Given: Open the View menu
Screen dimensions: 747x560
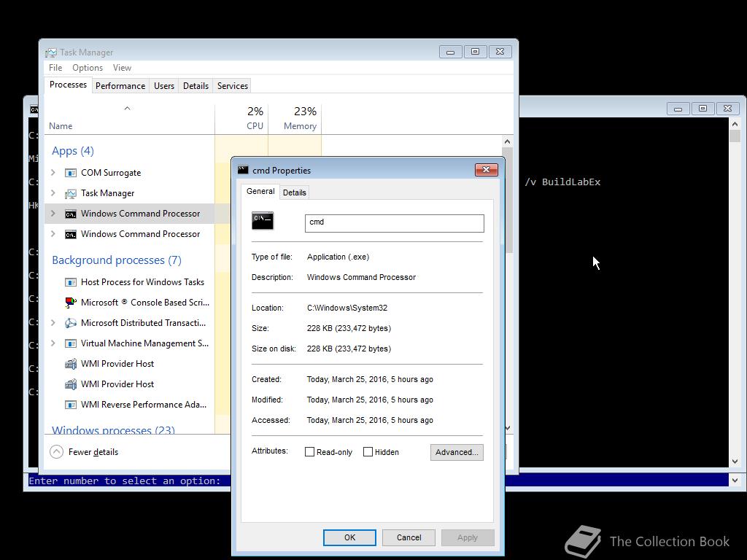Looking at the screenshot, I should pos(122,68).
